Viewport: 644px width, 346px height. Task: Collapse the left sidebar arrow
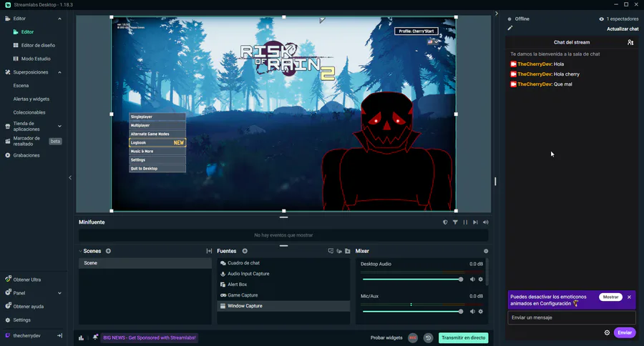tap(70, 178)
